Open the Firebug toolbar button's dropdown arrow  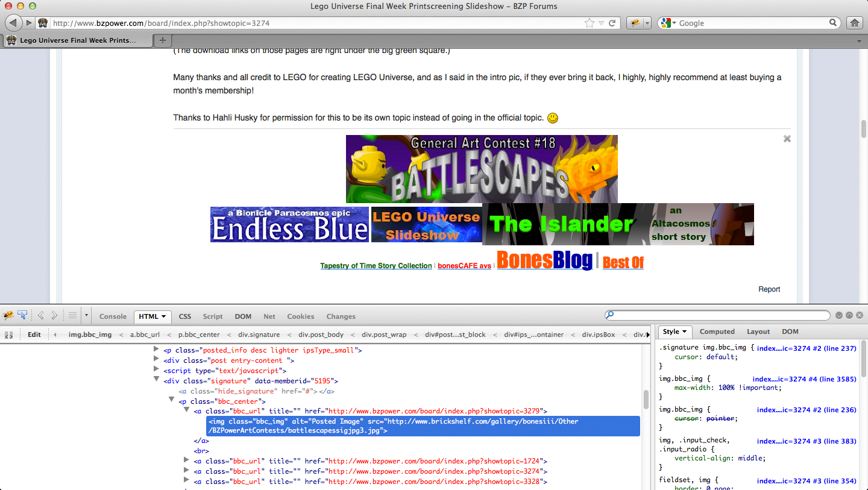(x=647, y=23)
